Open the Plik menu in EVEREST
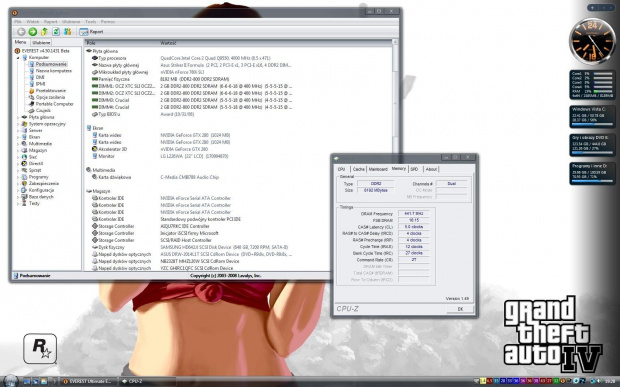 coord(18,22)
